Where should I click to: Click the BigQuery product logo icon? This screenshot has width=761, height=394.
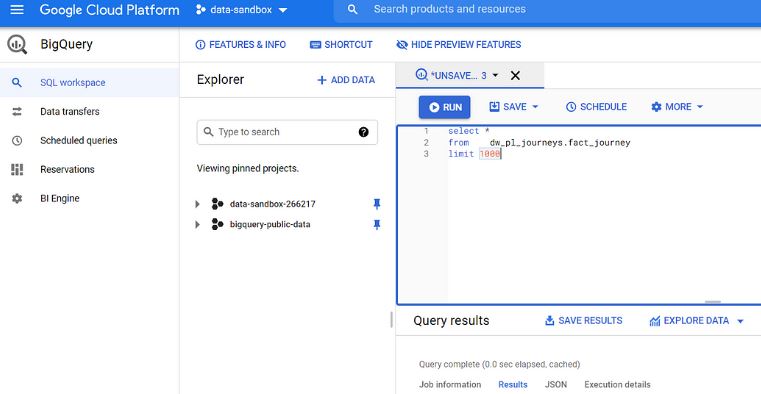tap(17, 45)
